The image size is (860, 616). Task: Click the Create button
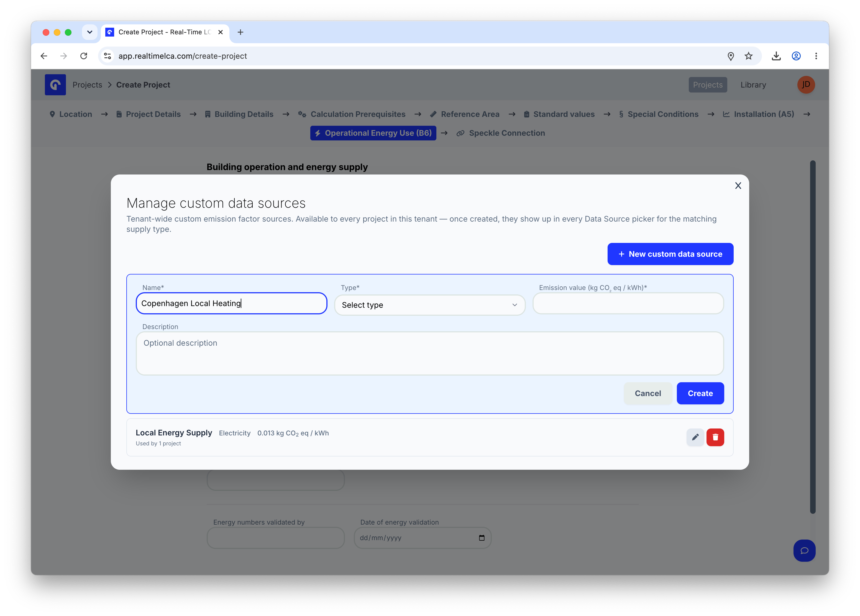click(x=700, y=393)
